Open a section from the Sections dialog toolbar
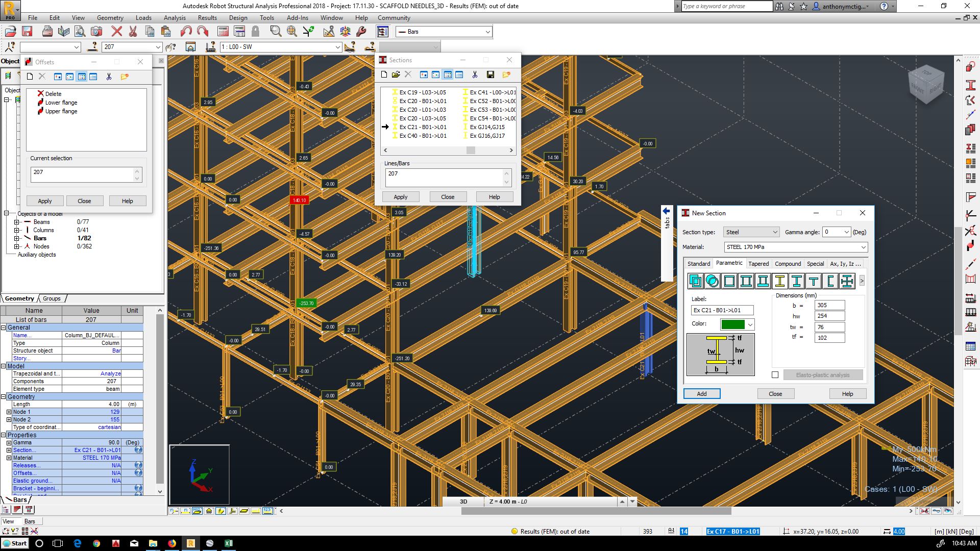980x551 pixels. coord(396,74)
